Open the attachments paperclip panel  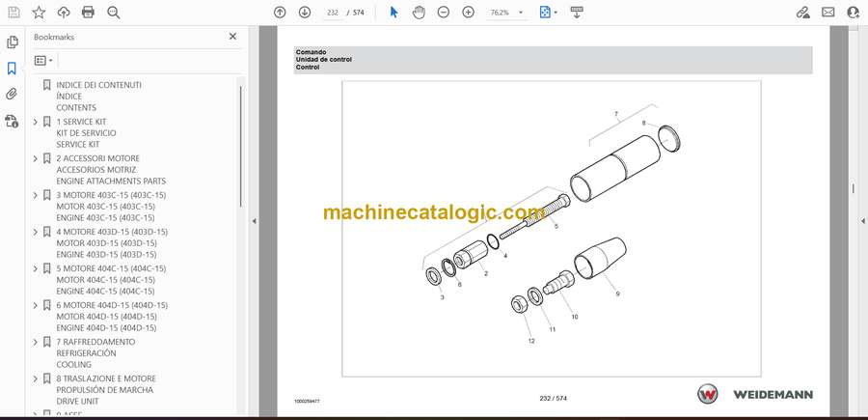12,95
